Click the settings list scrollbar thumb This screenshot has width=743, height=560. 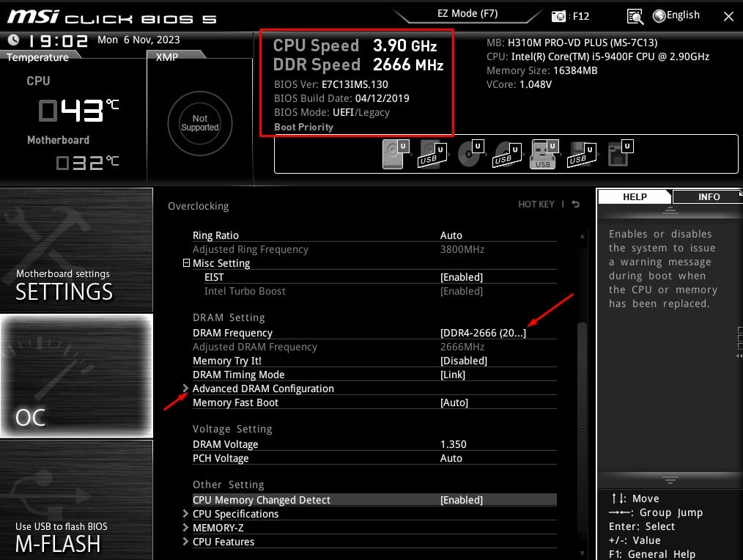[x=583, y=428]
